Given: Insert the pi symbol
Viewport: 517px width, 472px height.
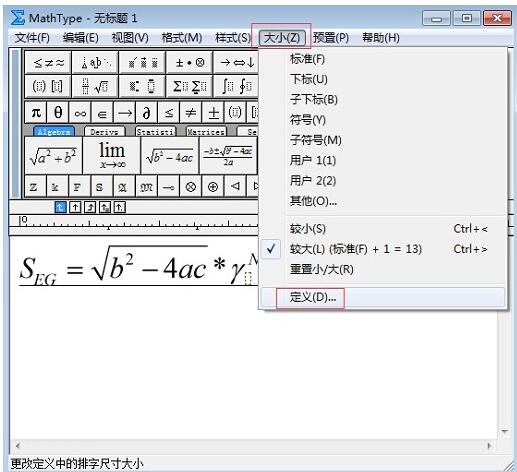Looking at the screenshot, I should 36,113.
